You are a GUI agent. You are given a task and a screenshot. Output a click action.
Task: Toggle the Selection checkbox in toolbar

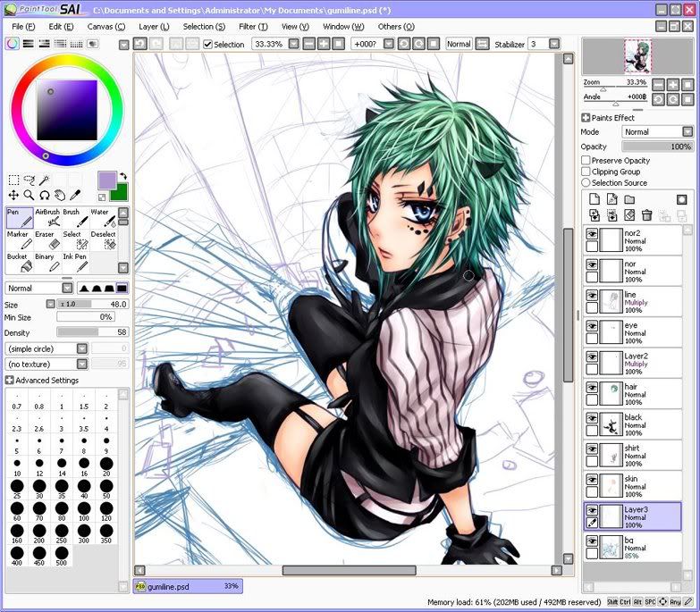coord(207,44)
